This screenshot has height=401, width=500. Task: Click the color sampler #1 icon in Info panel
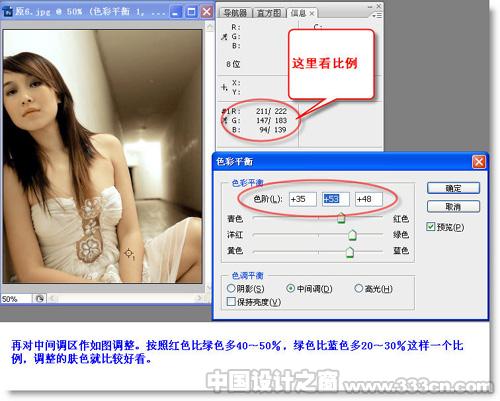point(225,116)
